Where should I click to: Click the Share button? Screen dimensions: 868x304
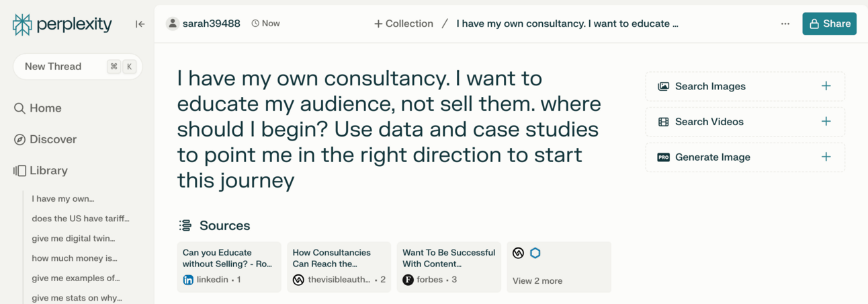click(829, 24)
